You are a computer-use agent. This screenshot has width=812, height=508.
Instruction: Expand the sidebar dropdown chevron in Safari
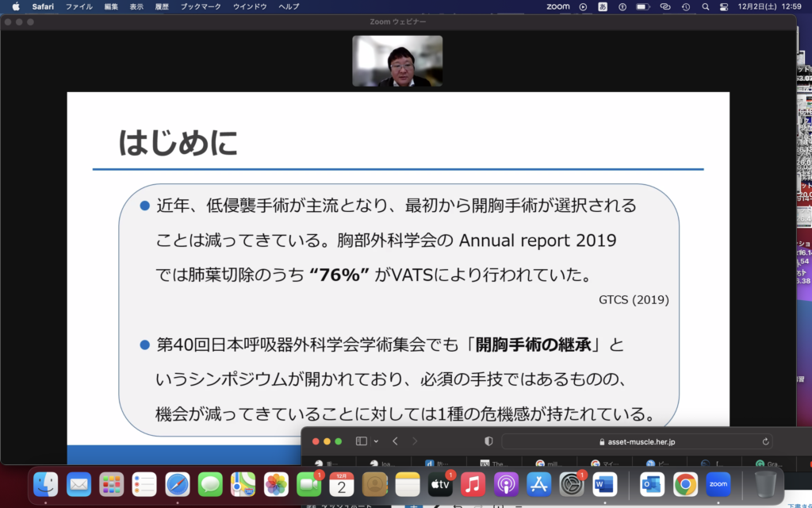[376, 441]
